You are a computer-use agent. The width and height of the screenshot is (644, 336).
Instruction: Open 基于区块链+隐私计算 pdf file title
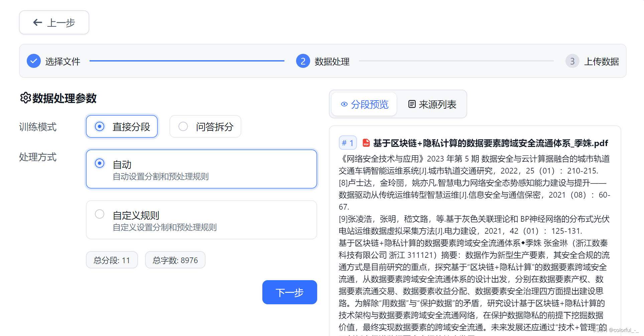[491, 143]
